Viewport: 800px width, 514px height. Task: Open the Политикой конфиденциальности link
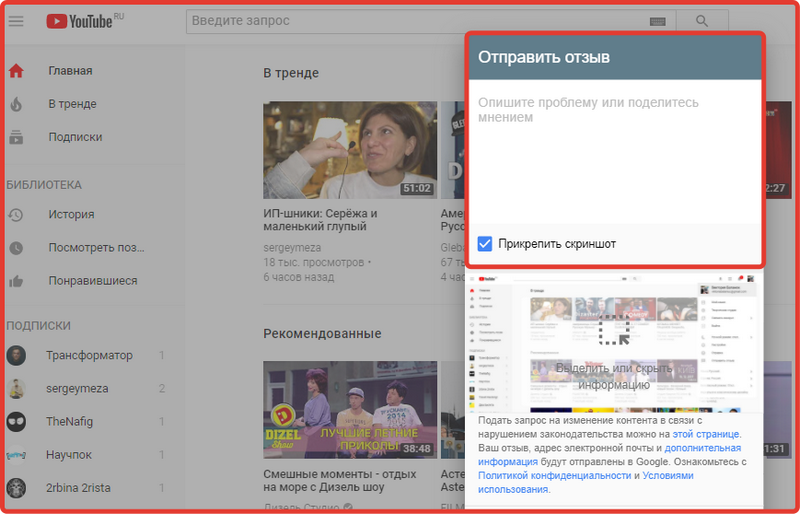pyautogui.click(x=555, y=475)
